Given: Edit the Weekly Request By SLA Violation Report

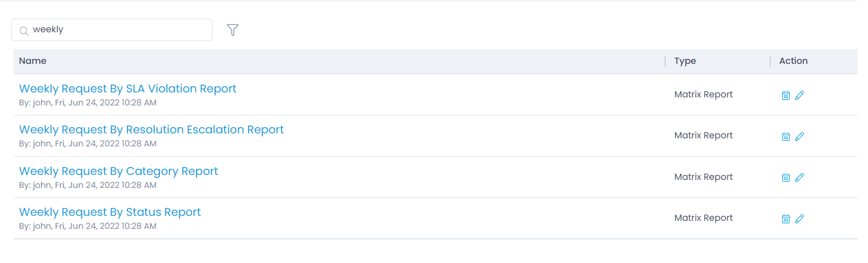Looking at the screenshot, I should (800, 96).
